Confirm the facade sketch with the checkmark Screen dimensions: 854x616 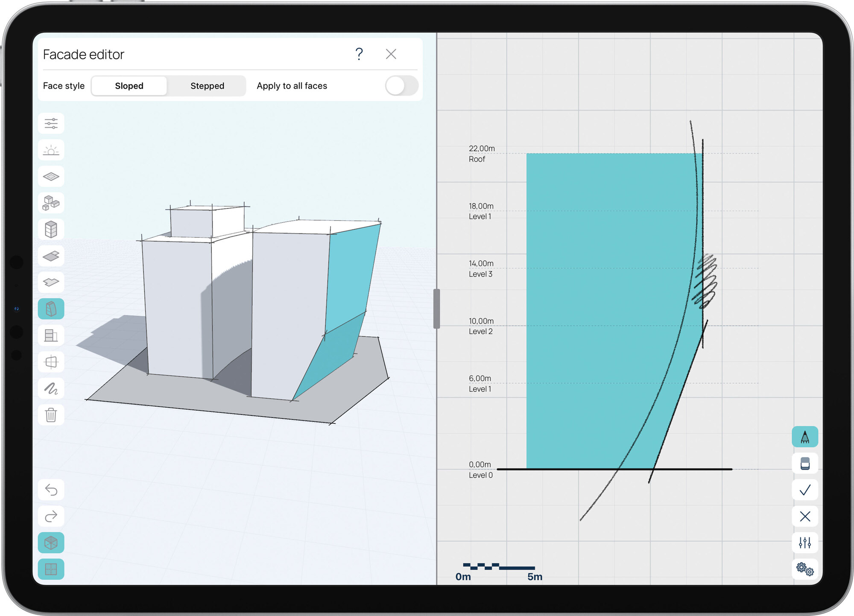pos(804,490)
